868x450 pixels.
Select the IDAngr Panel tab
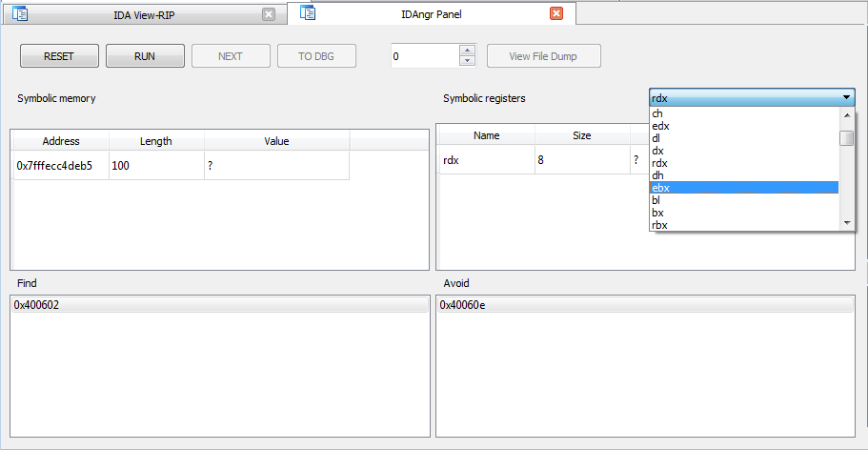coord(434,14)
